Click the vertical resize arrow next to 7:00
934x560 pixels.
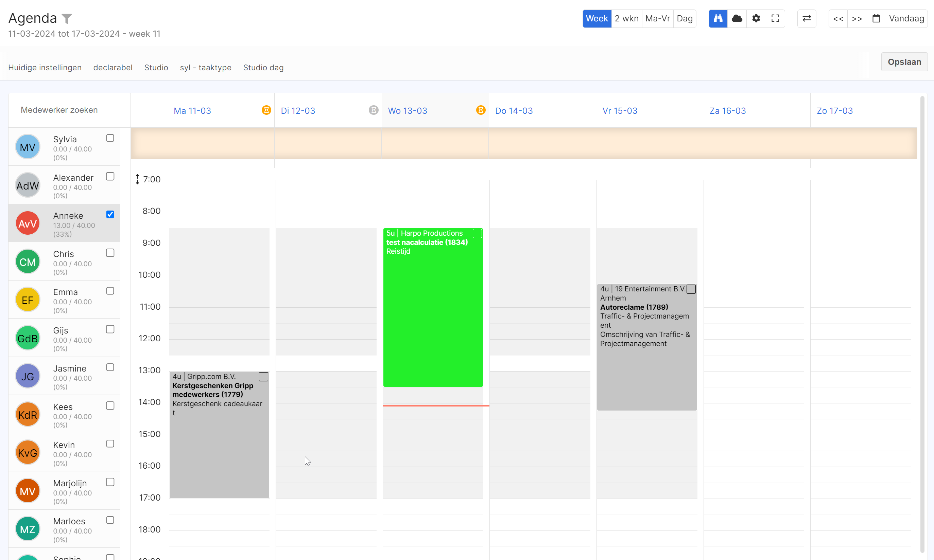[x=137, y=179]
